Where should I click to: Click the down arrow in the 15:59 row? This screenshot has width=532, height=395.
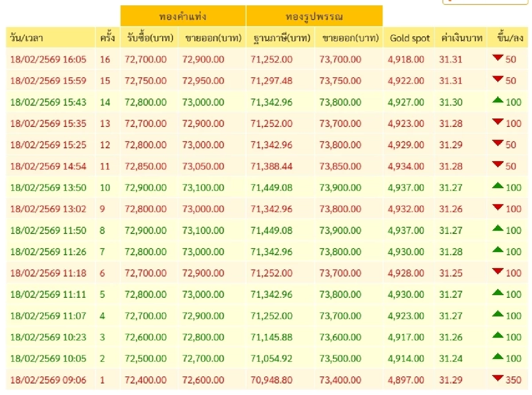point(498,80)
